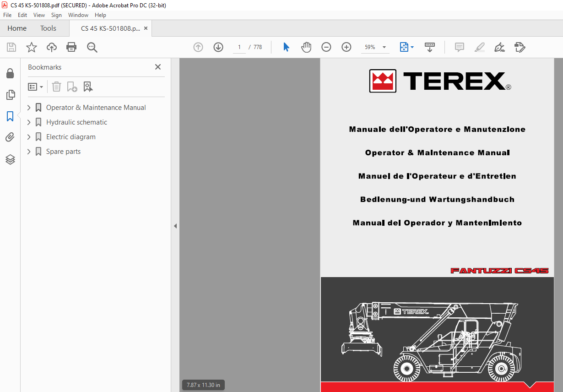Viewport: 563px width, 392px height.
Task: Click the page number input field
Action: click(239, 47)
